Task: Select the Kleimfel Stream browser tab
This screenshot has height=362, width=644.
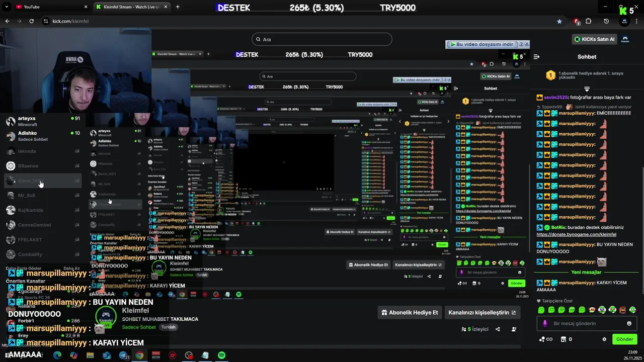Action: tap(131, 7)
